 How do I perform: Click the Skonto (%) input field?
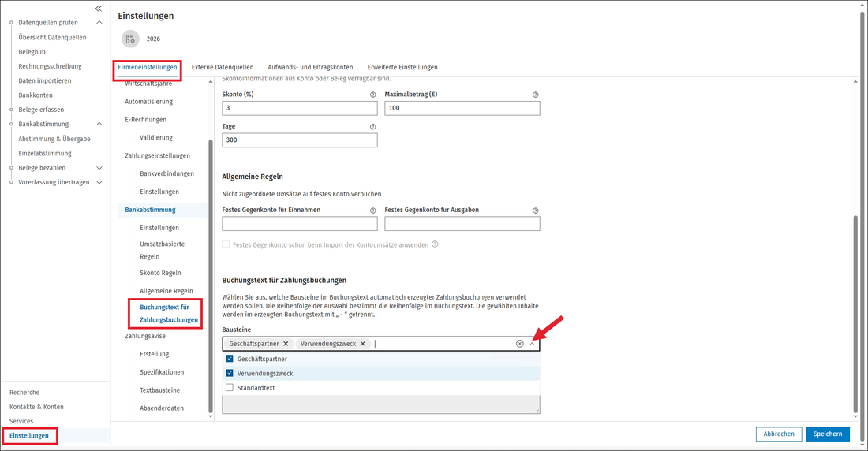(x=300, y=108)
